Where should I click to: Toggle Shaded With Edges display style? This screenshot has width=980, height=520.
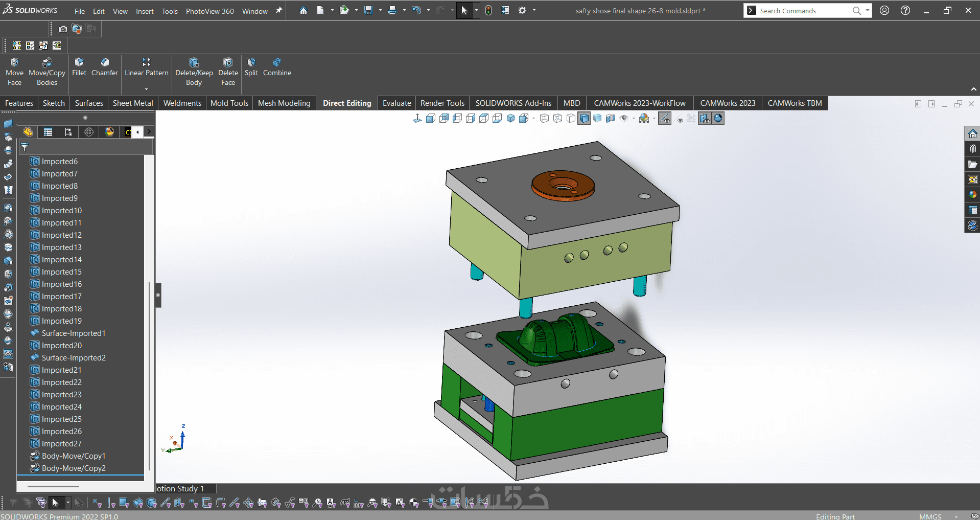pos(584,119)
